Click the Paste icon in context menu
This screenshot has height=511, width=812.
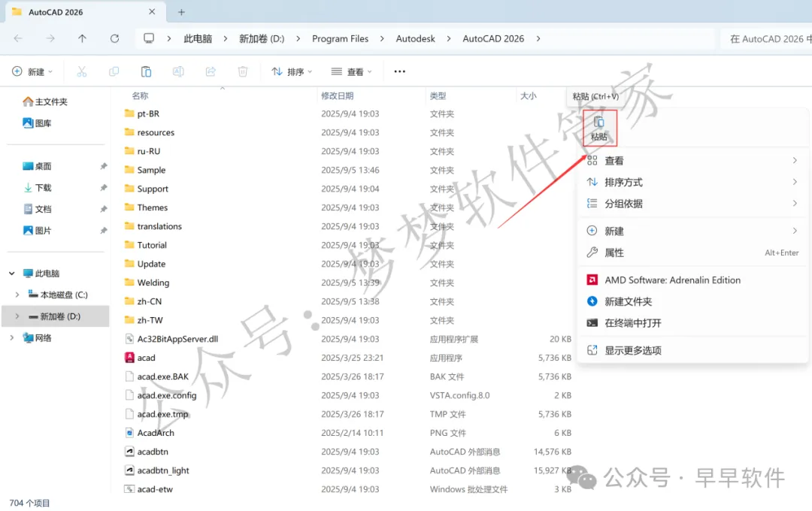599,128
